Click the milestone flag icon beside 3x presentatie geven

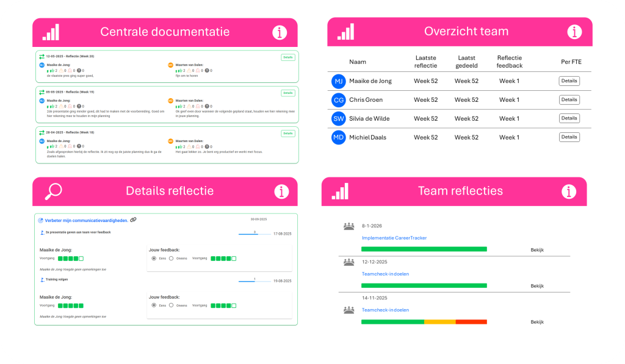(x=42, y=232)
